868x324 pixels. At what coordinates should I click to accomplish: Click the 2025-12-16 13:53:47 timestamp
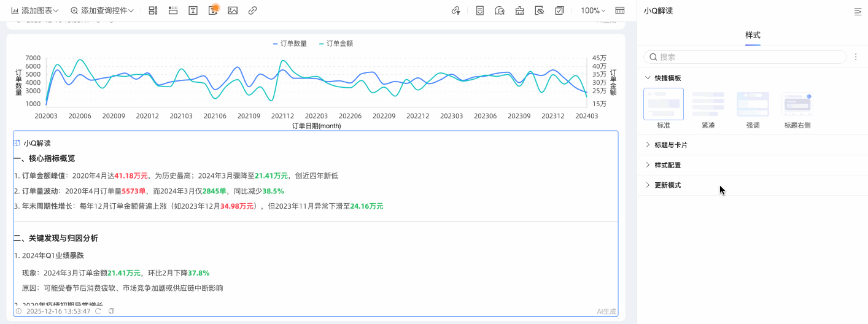(x=58, y=311)
